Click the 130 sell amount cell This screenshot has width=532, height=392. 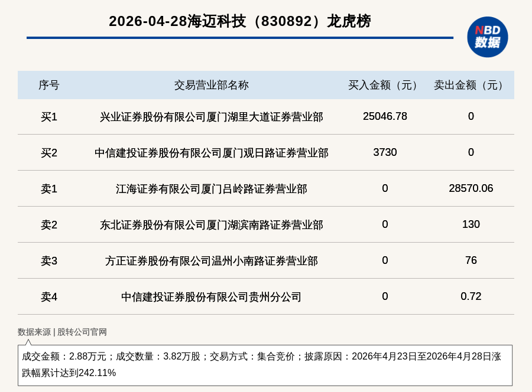(471, 224)
